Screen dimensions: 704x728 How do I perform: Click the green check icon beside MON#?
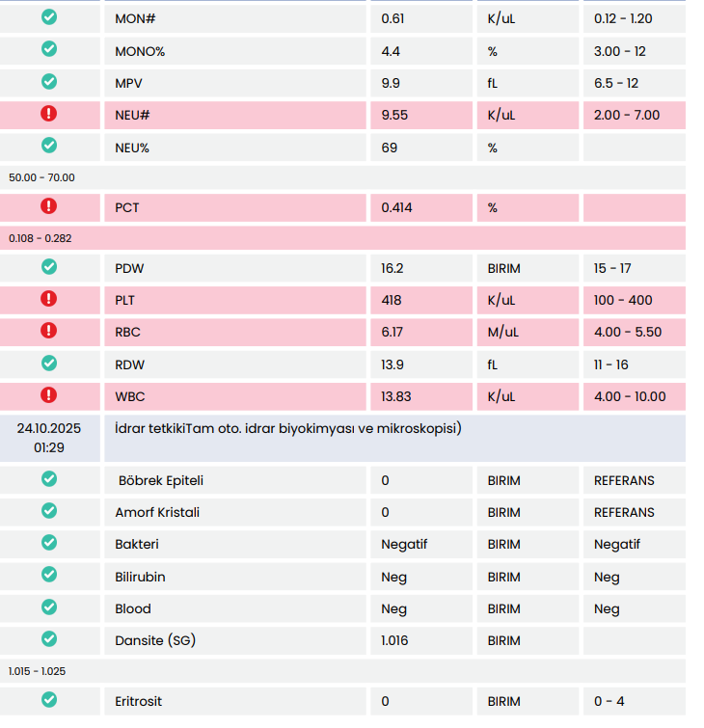click(49, 17)
